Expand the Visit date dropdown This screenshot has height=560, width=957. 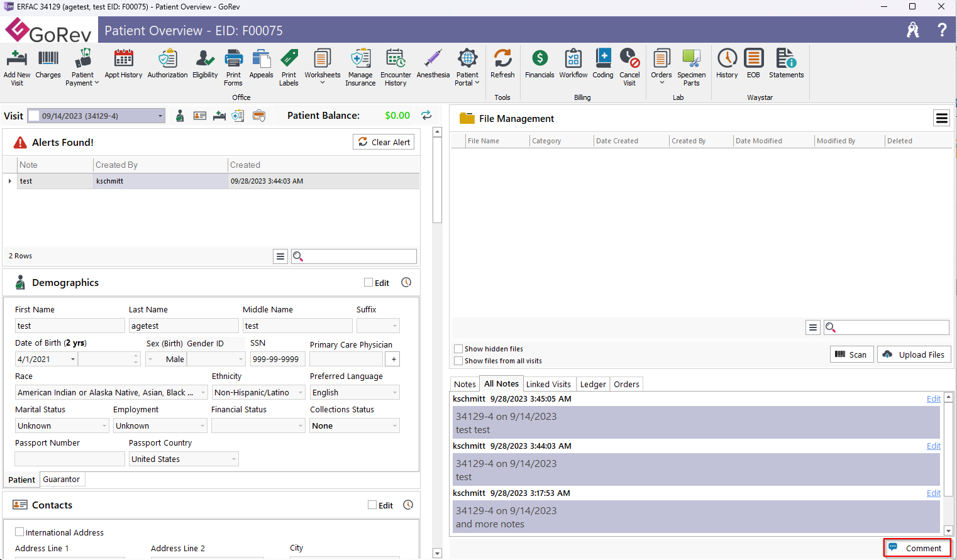160,116
